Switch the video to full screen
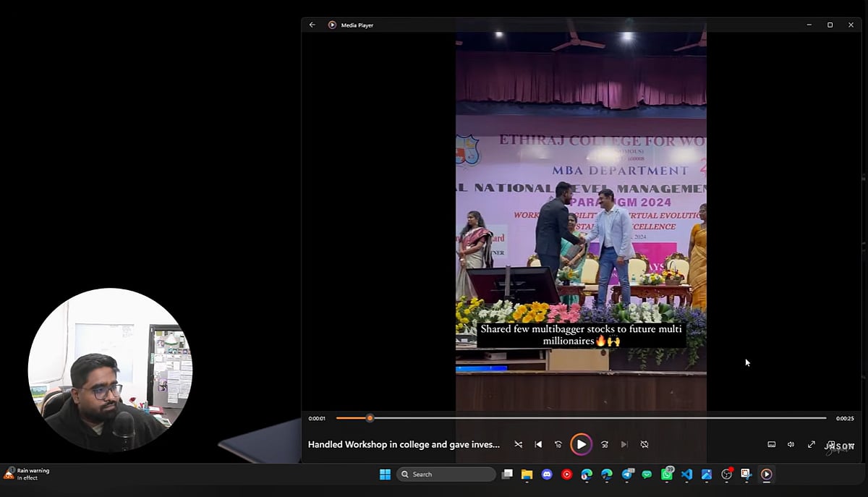 (x=812, y=444)
